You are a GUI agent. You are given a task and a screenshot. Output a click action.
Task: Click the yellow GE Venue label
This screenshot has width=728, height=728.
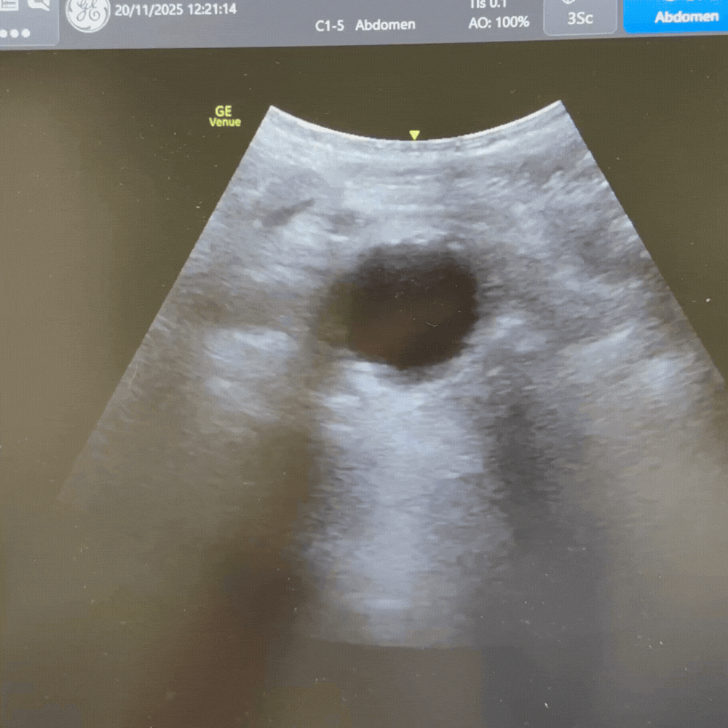click(224, 116)
